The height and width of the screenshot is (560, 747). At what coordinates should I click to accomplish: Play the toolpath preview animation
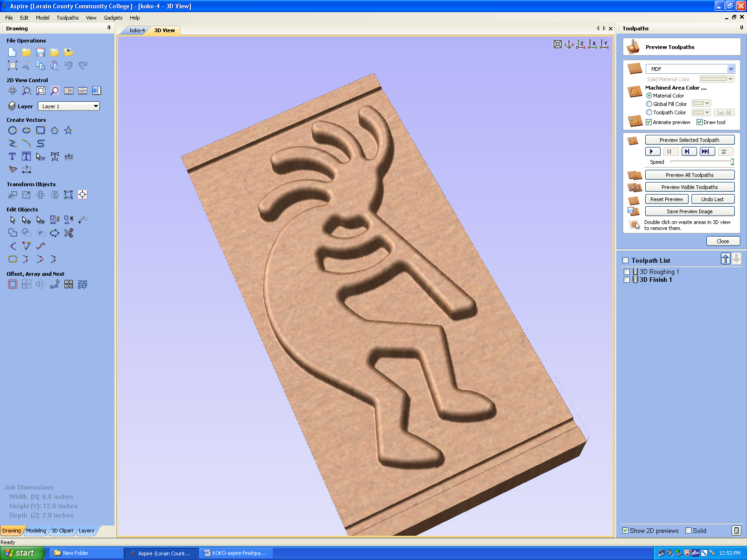pyautogui.click(x=652, y=151)
